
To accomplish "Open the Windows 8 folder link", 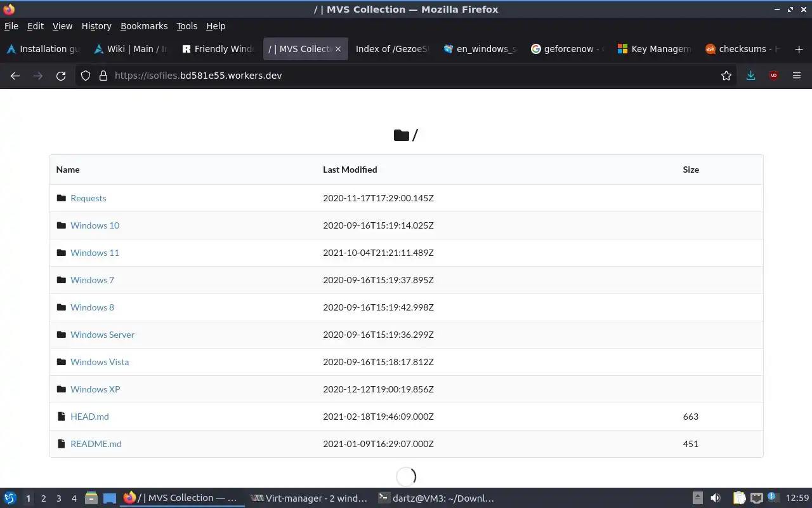I will pos(92,307).
